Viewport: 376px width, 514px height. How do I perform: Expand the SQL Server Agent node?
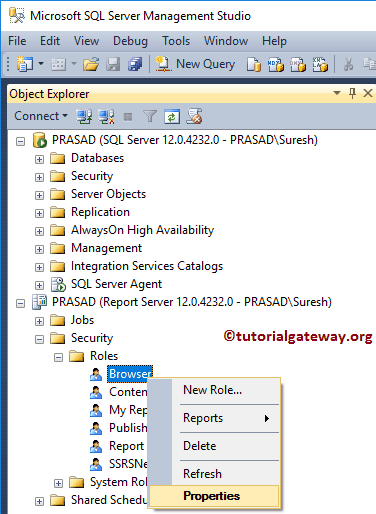click(x=39, y=285)
